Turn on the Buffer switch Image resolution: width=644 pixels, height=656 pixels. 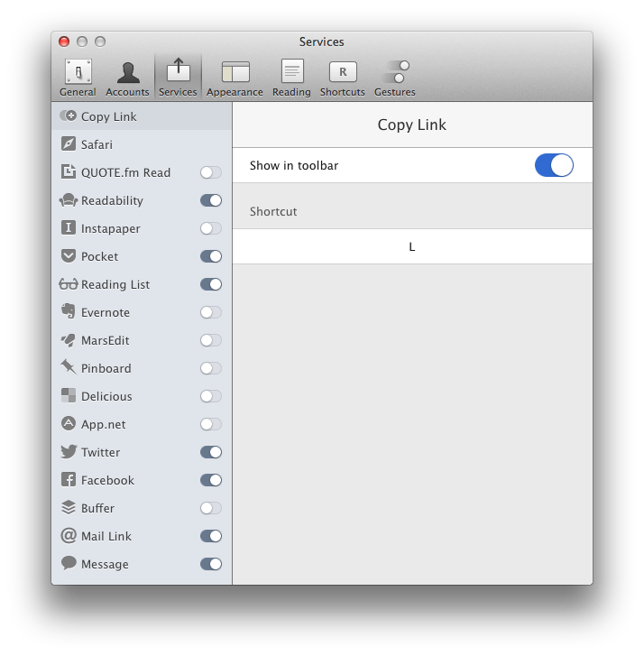(x=211, y=508)
